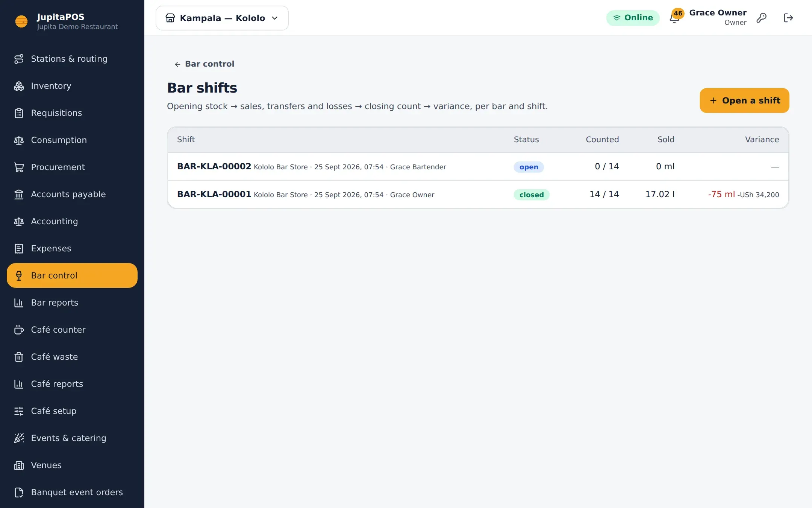Image resolution: width=812 pixels, height=508 pixels.
Task: Expand the Kampala — Kololo branch dropdown
Action: pyautogui.click(x=222, y=18)
